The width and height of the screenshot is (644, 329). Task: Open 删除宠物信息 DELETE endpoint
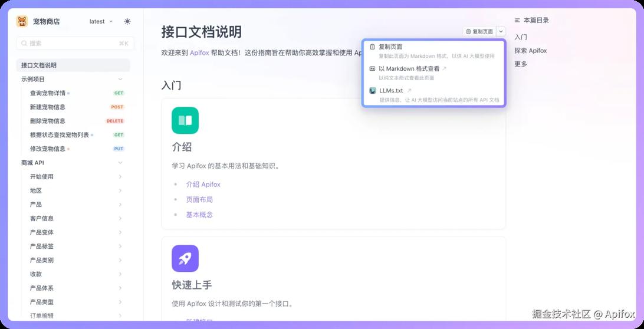point(73,121)
